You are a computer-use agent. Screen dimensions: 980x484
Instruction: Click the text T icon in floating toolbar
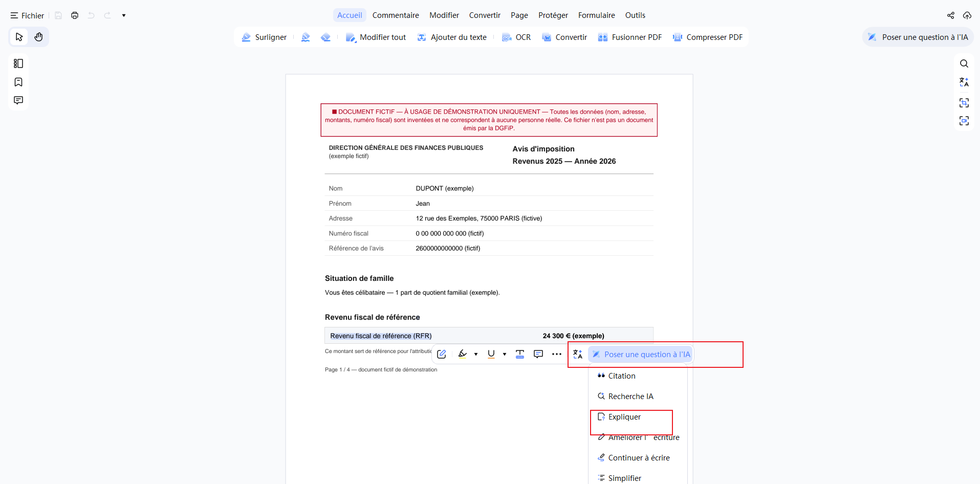520,354
